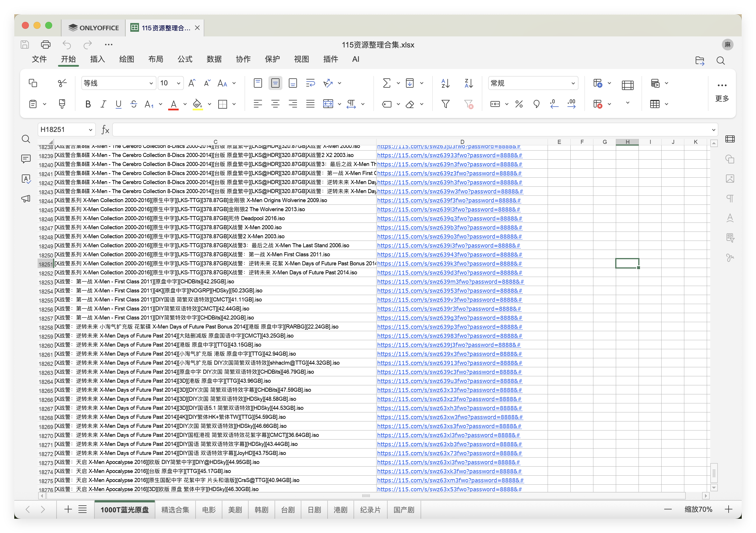
Task: Click the Cut scissors icon
Action: pyautogui.click(x=62, y=83)
